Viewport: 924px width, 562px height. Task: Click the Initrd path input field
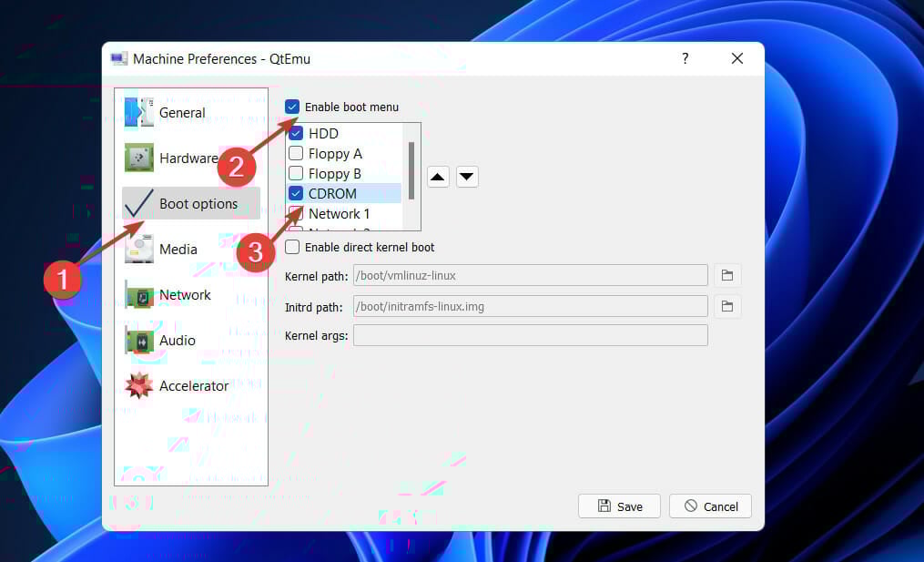(531, 306)
